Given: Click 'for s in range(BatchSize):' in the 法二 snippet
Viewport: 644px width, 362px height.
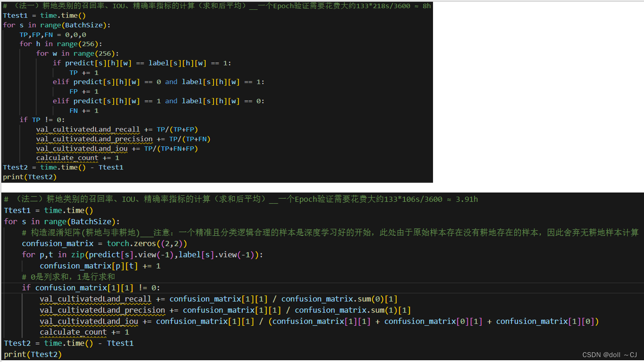Looking at the screenshot, I should click(62, 221).
